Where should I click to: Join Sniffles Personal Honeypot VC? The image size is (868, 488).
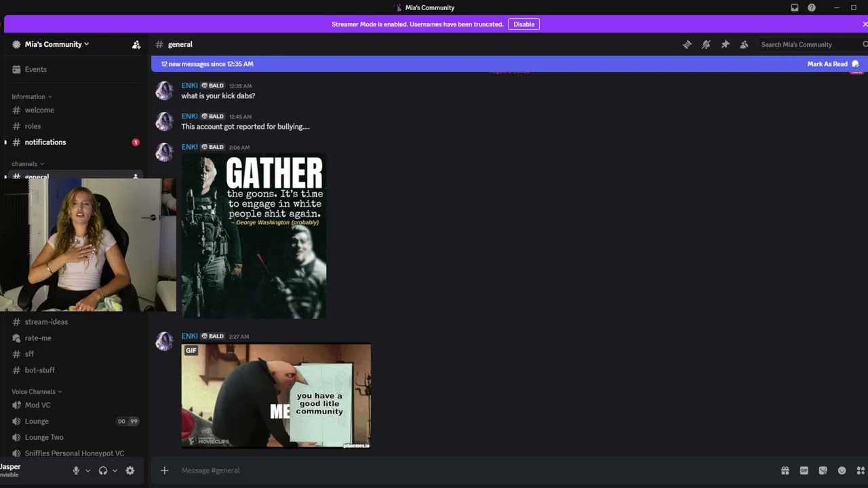pyautogui.click(x=75, y=453)
